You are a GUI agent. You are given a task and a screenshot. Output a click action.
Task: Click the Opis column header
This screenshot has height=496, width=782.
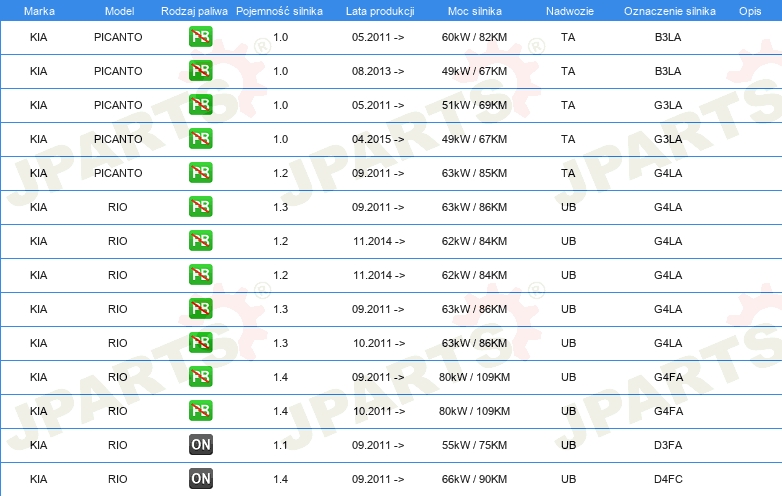coord(750,11)
